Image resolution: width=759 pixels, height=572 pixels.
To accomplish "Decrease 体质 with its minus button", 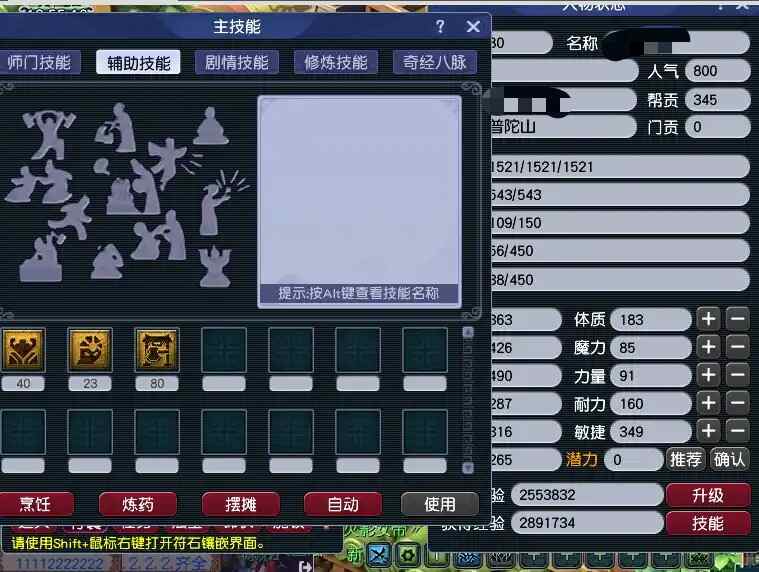I will coord(737,319).
